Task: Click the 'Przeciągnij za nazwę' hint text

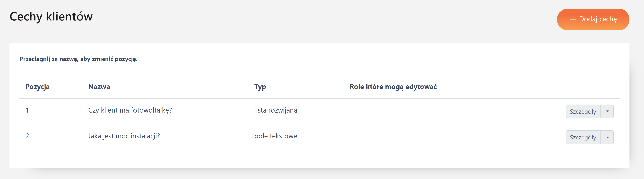Action: click(x=78, y=59)
